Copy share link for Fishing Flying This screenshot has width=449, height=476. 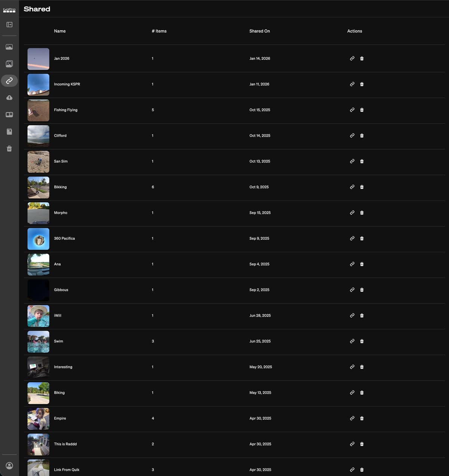(x=352, y=110)
